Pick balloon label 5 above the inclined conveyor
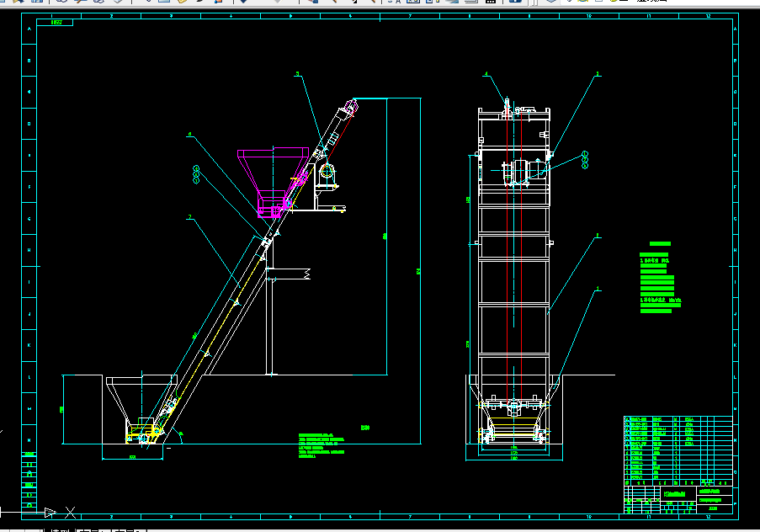760x532 pixels. tap(298, 74)
